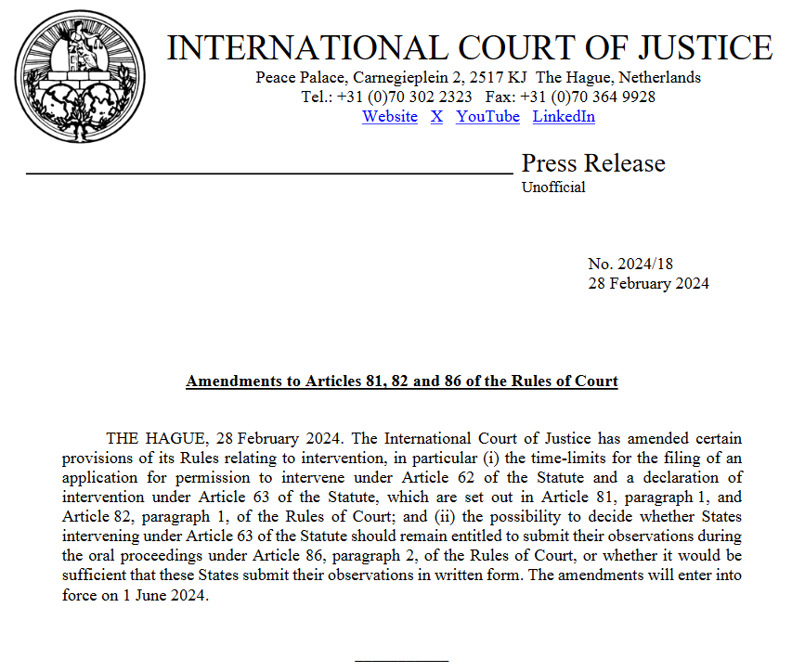
Task: Click the line beginning 'provisions of its Rules relating'
Action: (401, 458)
